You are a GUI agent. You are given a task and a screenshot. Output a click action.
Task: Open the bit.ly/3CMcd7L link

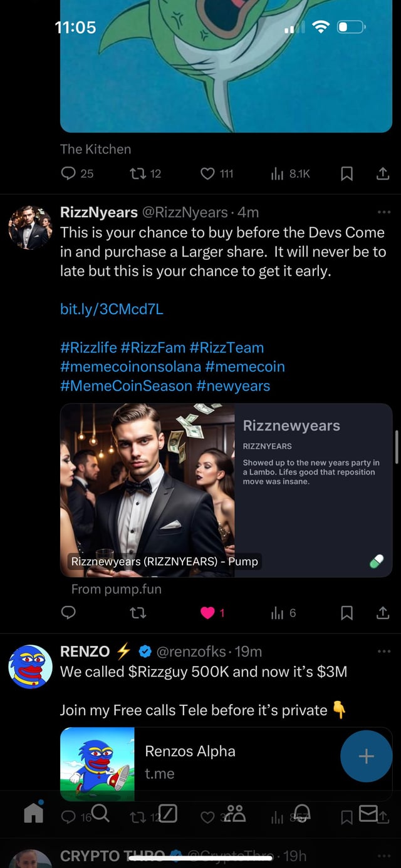pyautogui.click(x=112, y=309)
